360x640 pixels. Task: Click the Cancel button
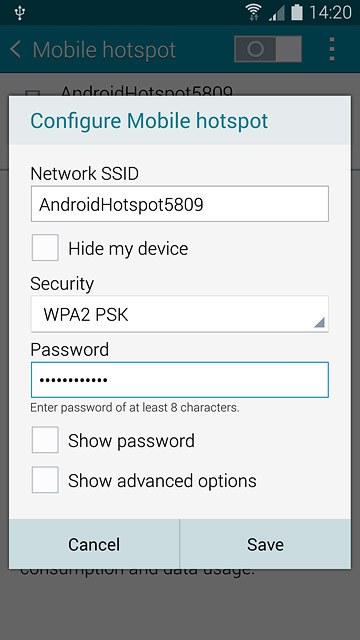[94, 544]
